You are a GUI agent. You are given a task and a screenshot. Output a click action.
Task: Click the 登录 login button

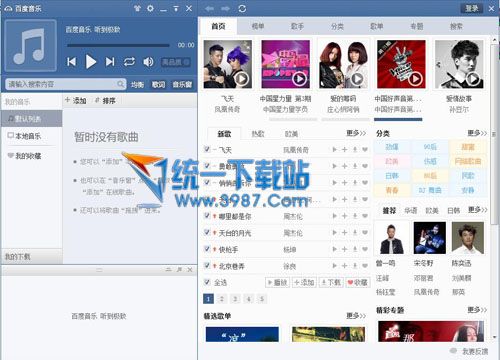tap(472, 8)
